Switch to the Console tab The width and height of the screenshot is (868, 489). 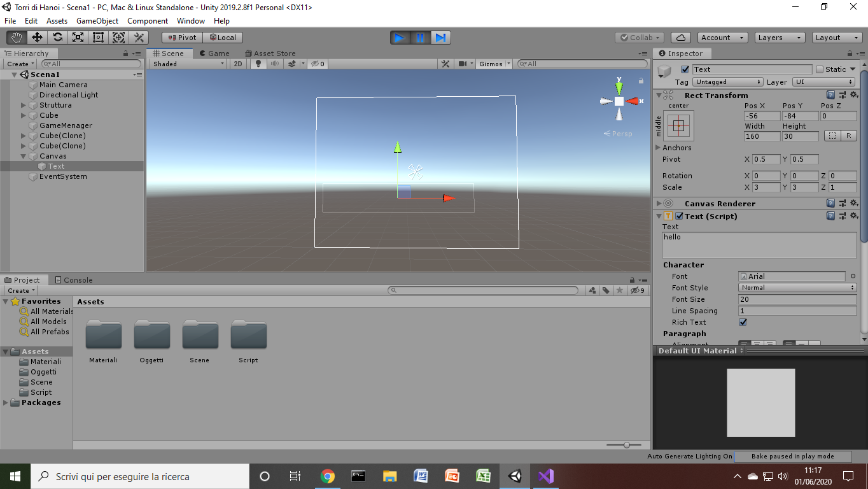[x=74, y=280]
